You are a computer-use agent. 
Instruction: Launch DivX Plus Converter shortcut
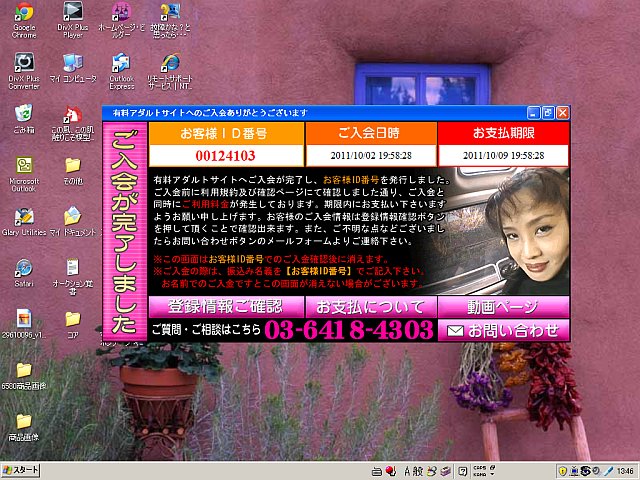[24, 71]
